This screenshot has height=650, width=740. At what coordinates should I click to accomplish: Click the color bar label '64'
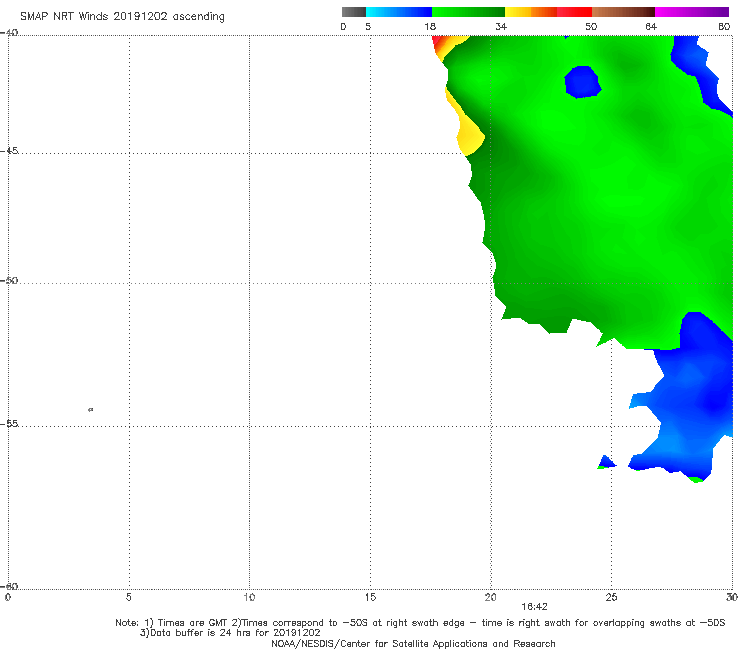[x=651, y=26]
